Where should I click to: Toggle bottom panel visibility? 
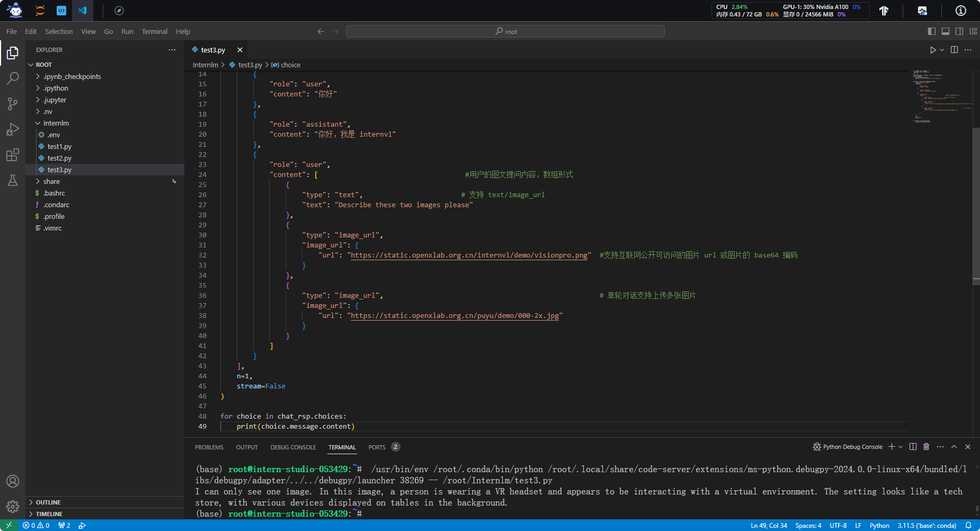946,32
